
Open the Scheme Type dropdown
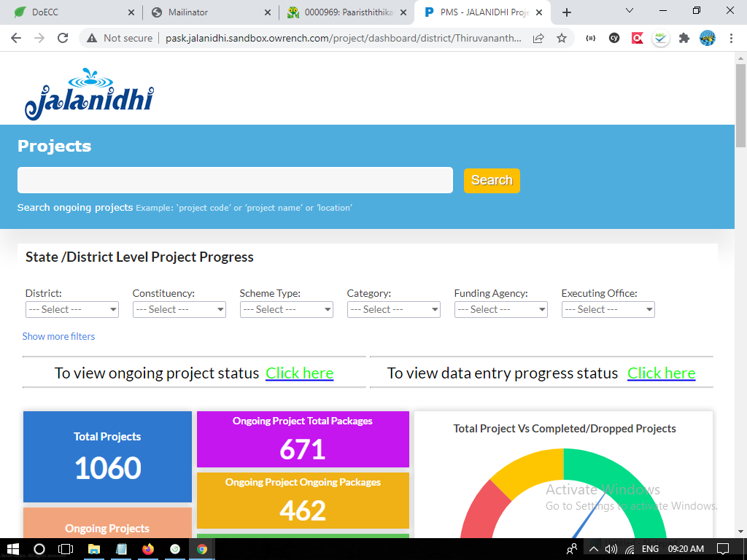286,310
